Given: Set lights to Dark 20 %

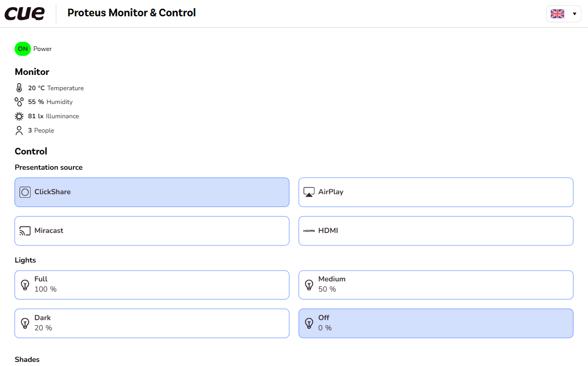Looking at the screenshot, I should click(x=152, y=324).
